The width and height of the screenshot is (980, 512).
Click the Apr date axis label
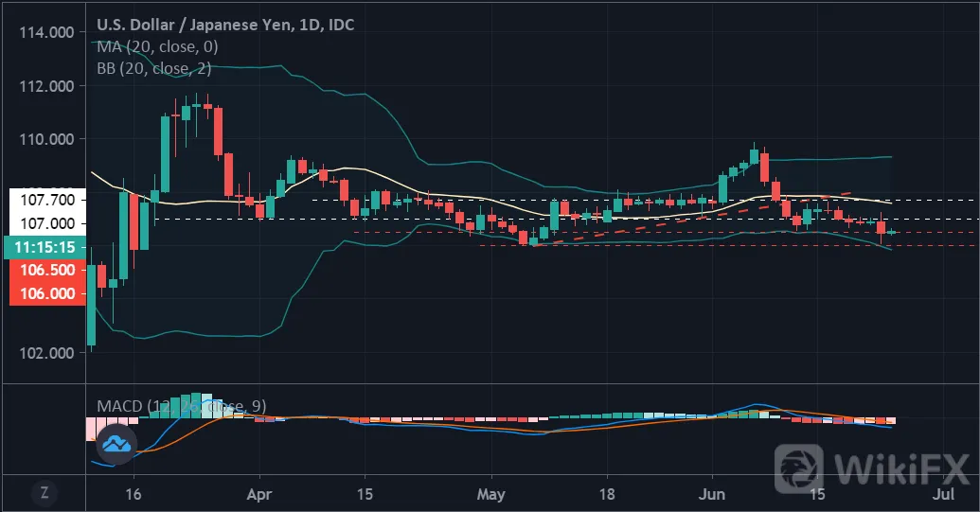(259, 495)
